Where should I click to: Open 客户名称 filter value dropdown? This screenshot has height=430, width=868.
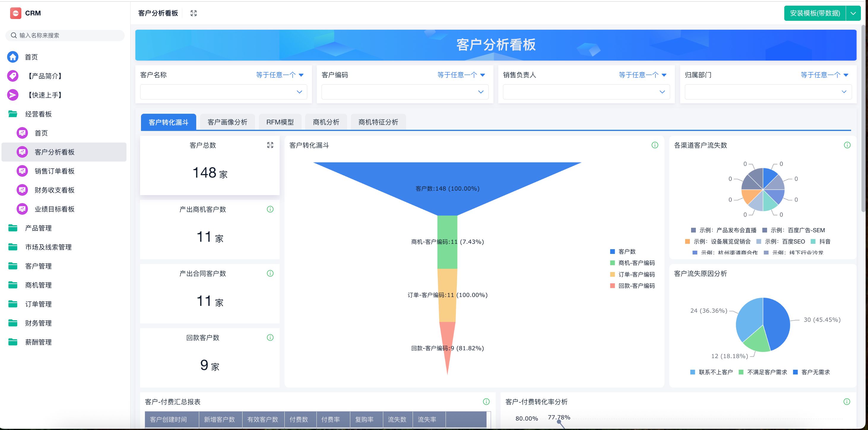224,92
